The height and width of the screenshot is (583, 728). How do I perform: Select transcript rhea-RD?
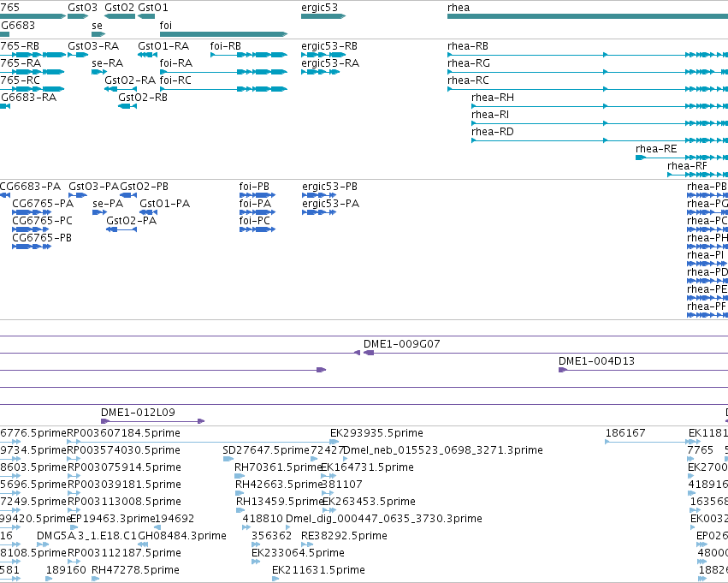pyautogui.click(x=600, y=140)
